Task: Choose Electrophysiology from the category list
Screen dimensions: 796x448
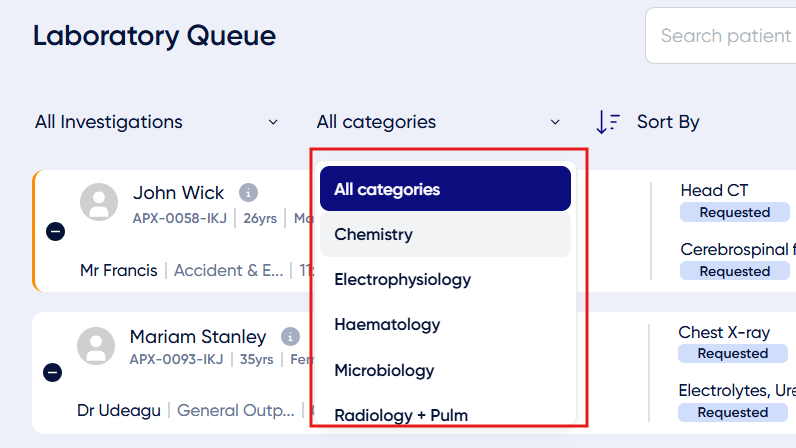Action: click(x=445, y=279)
